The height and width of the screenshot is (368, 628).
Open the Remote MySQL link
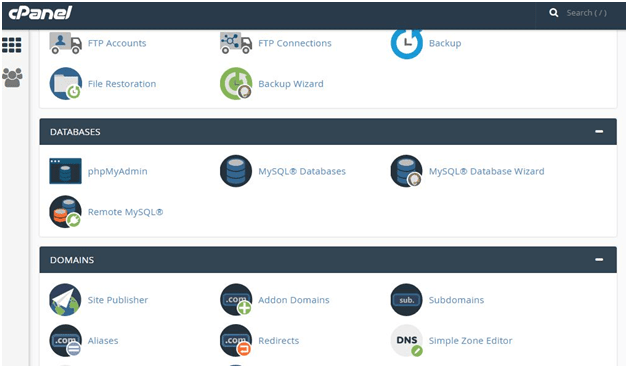[125, 212]
